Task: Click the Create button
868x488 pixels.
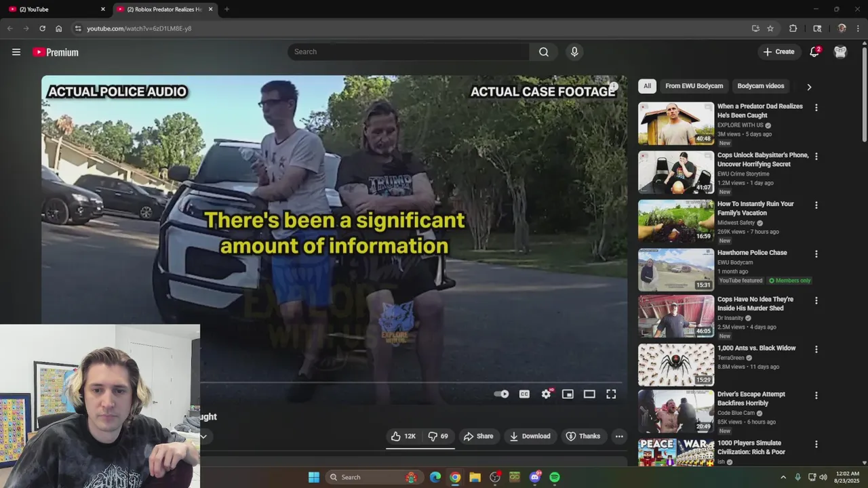Action: [x=778, y=52]
